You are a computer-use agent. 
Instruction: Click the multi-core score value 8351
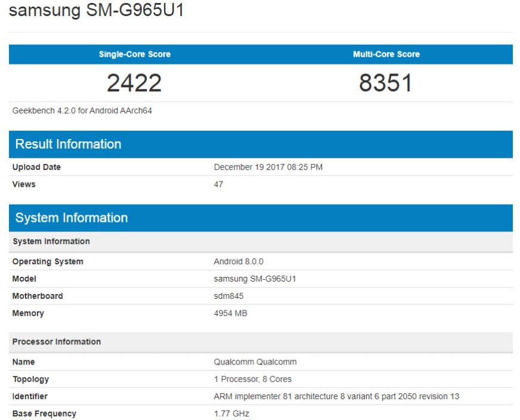386,83
